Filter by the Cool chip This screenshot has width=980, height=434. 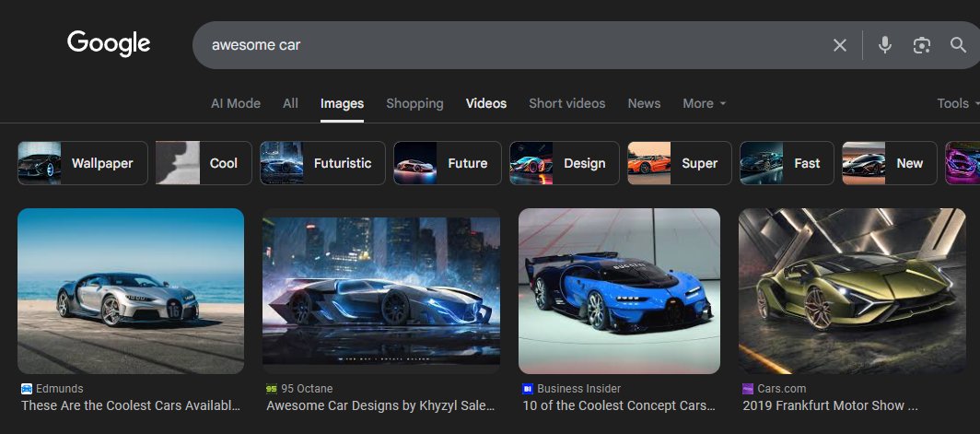[x=204, y=163]
